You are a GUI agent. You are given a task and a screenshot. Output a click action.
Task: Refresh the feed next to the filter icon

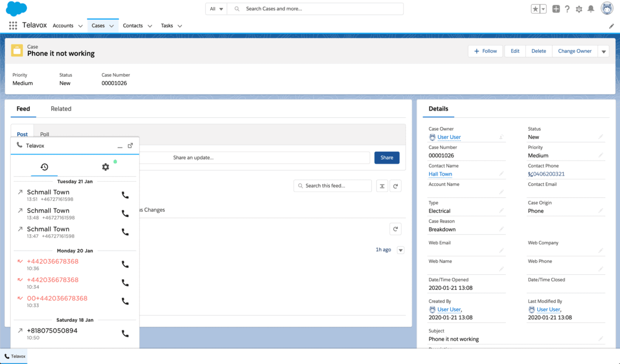(x=395, y=186)
